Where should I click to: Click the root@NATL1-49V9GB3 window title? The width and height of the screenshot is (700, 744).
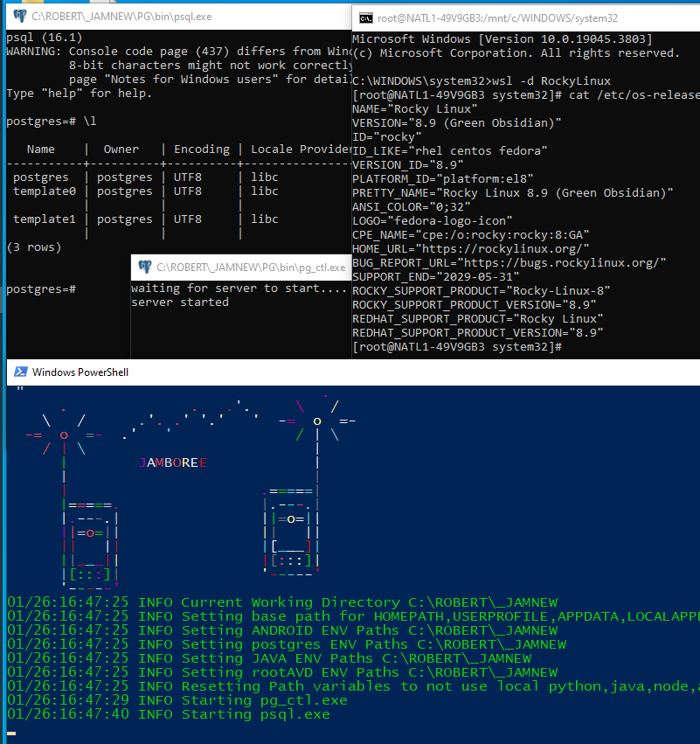(x=497, y=18)
